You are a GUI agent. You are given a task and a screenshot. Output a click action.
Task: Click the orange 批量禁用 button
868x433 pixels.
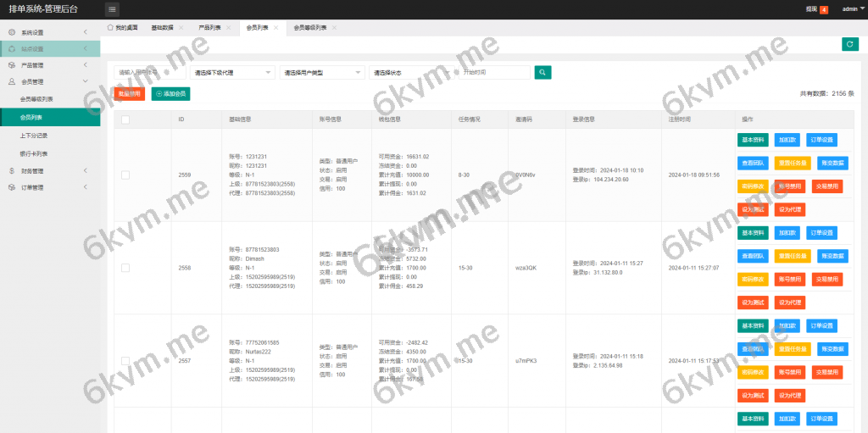[129, 94]
